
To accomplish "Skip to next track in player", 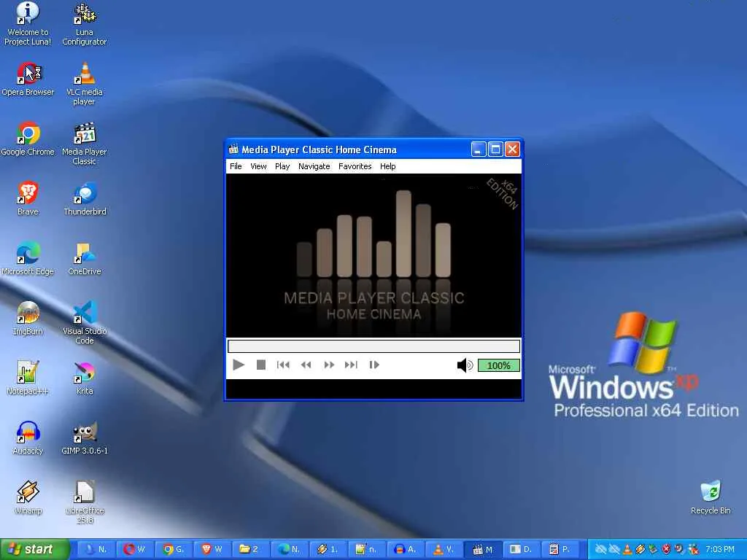I will [x=351, y=365].
